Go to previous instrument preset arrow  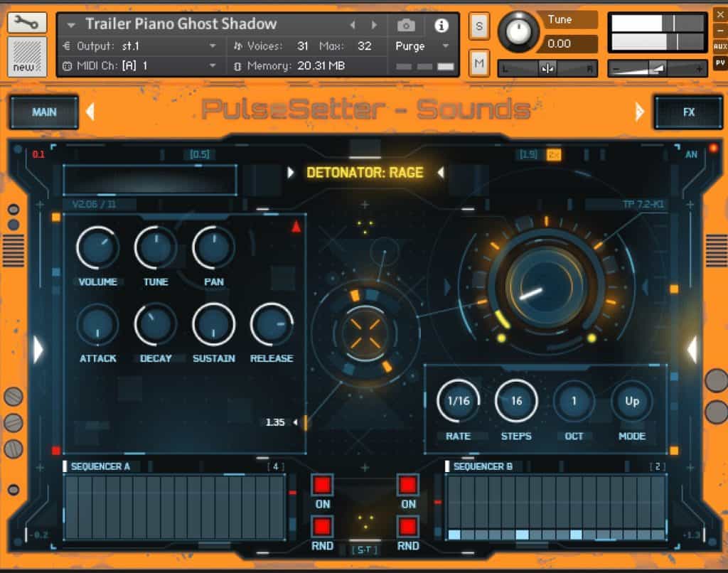pos(353,25)
